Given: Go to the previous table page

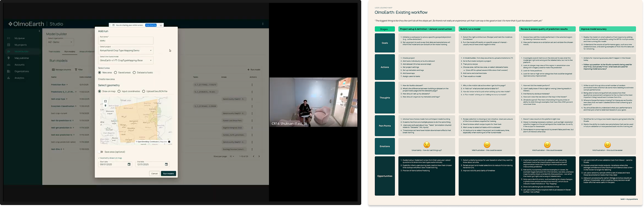Looking at the screenshot, I should (254, 156).
